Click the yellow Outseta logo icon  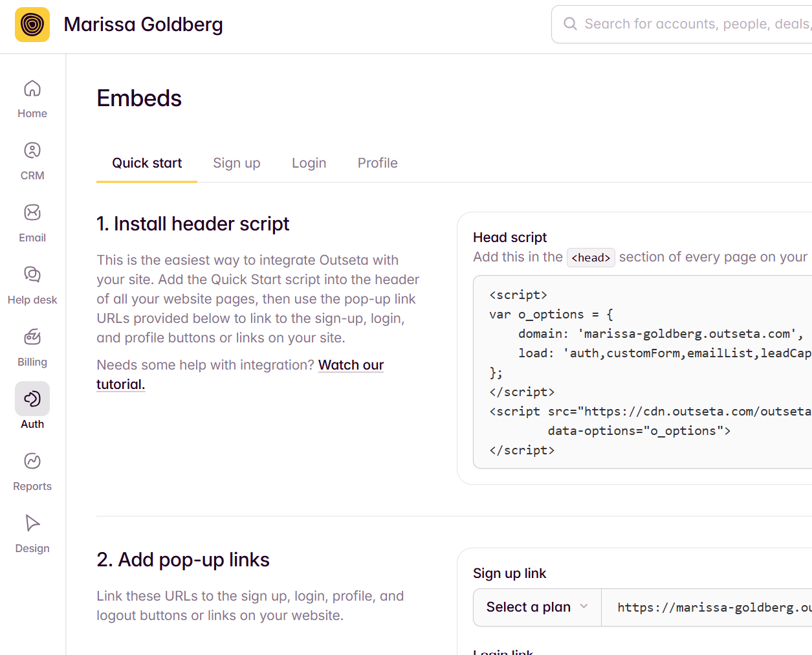pyautogui.click(x=32, y=25)
